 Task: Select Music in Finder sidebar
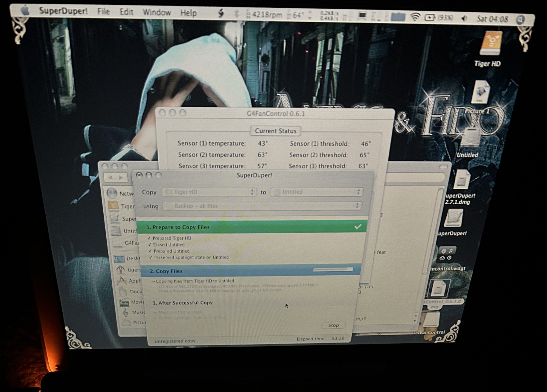click(134, 312)
